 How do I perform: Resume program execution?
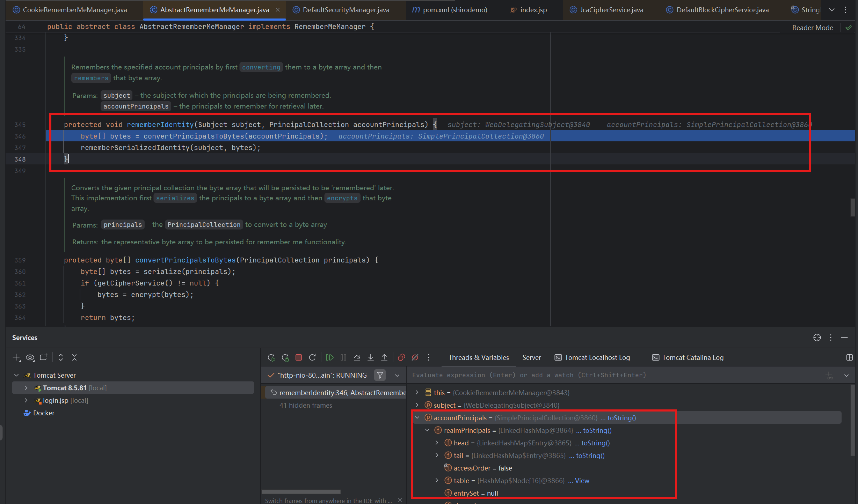tap(329, 357)
